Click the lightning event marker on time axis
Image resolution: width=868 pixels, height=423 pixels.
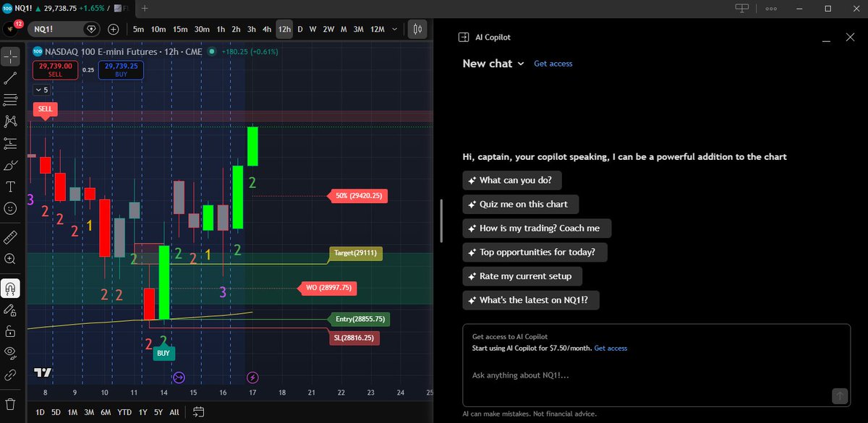click(x=252, y=377)
